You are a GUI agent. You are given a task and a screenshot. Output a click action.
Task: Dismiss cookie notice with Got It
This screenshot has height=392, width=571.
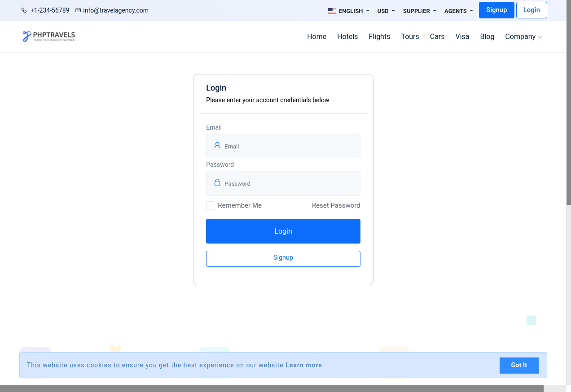point(518,365)
